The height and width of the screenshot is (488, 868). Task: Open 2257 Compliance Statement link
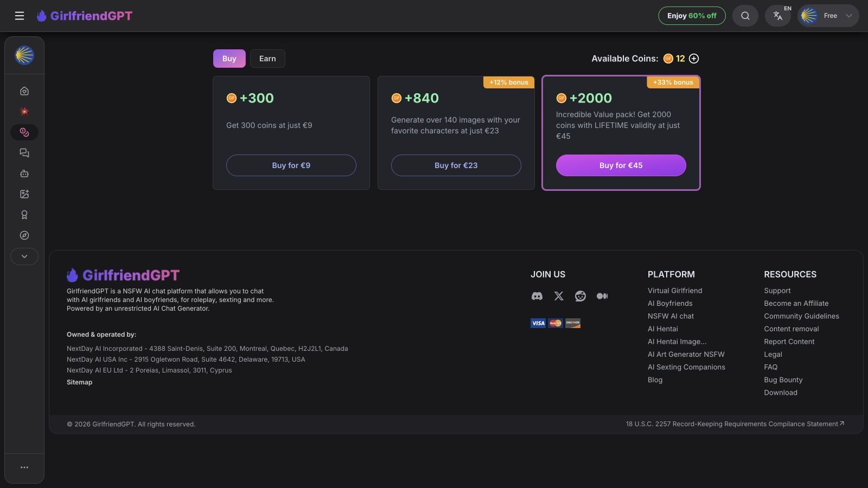click(735, 424)
